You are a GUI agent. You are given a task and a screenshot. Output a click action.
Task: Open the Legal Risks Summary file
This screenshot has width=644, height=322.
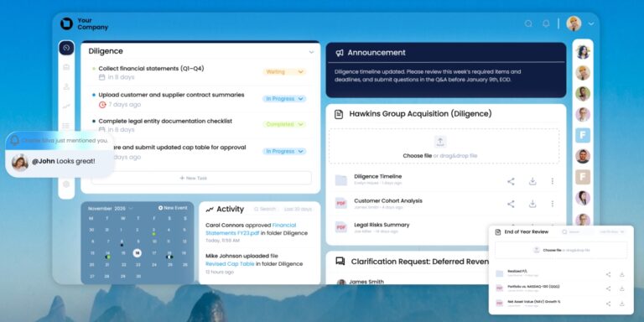coord(382,225)
